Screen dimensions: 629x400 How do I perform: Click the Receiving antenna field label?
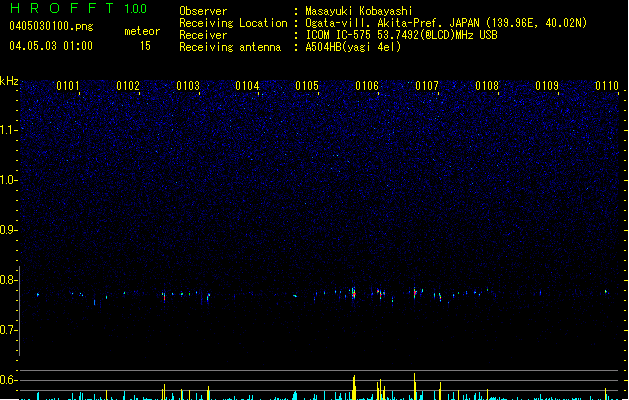pos(230,47)
